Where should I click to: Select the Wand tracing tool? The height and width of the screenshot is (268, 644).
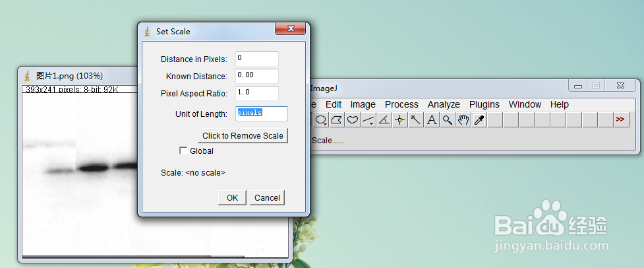(415, 119)
